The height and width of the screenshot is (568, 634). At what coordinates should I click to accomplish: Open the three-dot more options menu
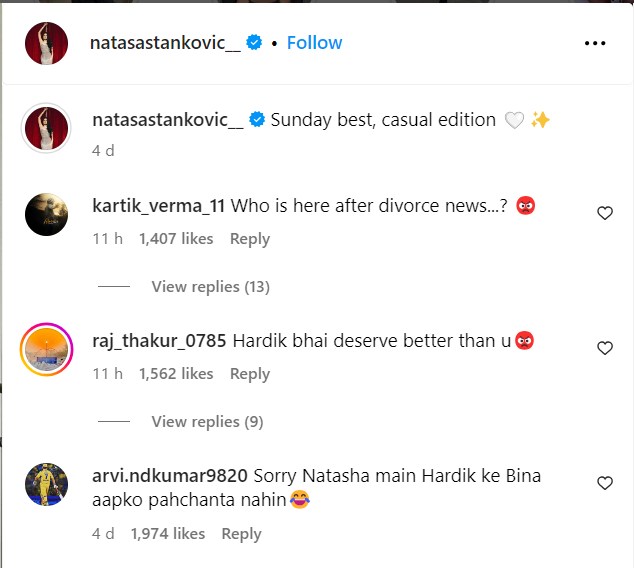click(x=595, y=43)
